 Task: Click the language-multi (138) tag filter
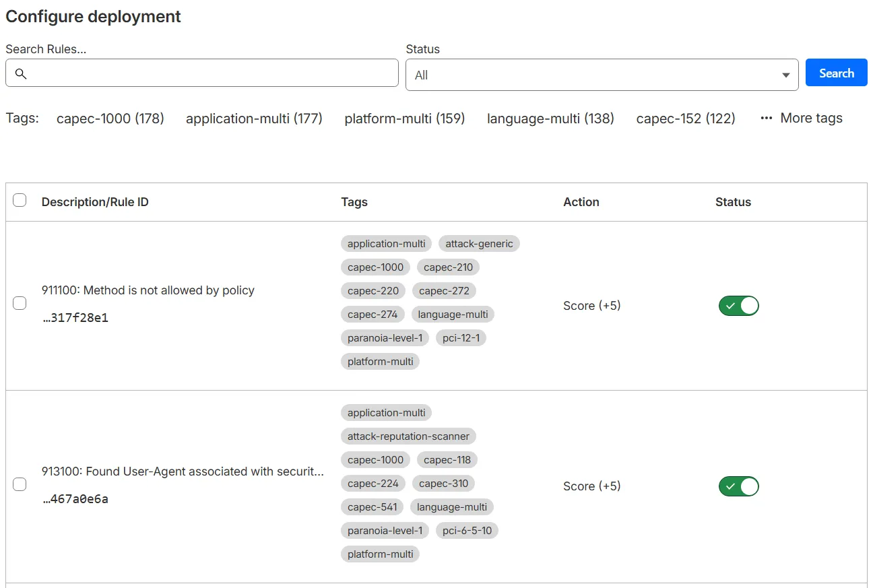550,118
